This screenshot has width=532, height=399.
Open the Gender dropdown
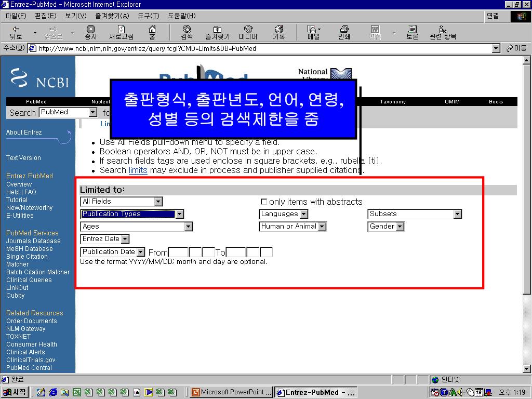point(386,227)
